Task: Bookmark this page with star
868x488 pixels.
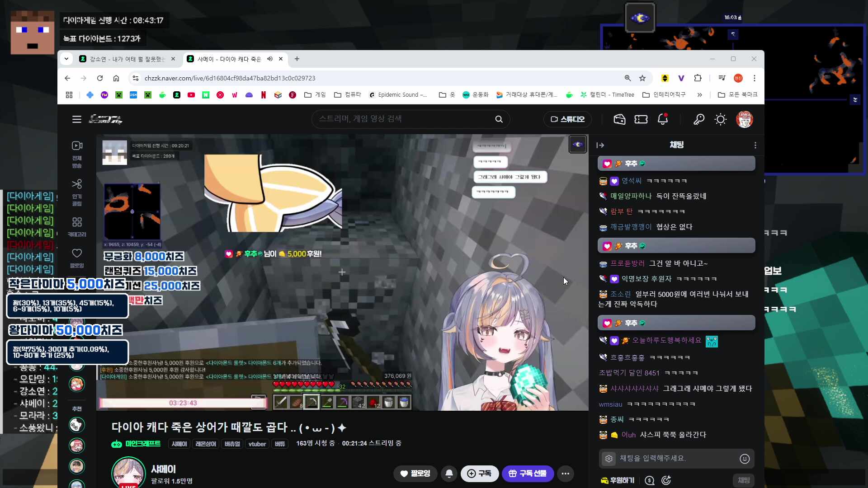Action: [x=642, y=78]
